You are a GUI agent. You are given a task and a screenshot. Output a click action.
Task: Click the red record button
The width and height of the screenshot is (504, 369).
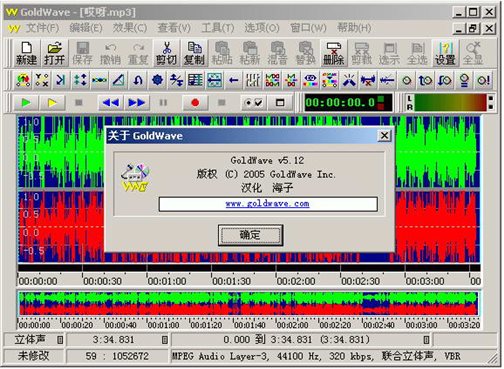tap(195, 103)
